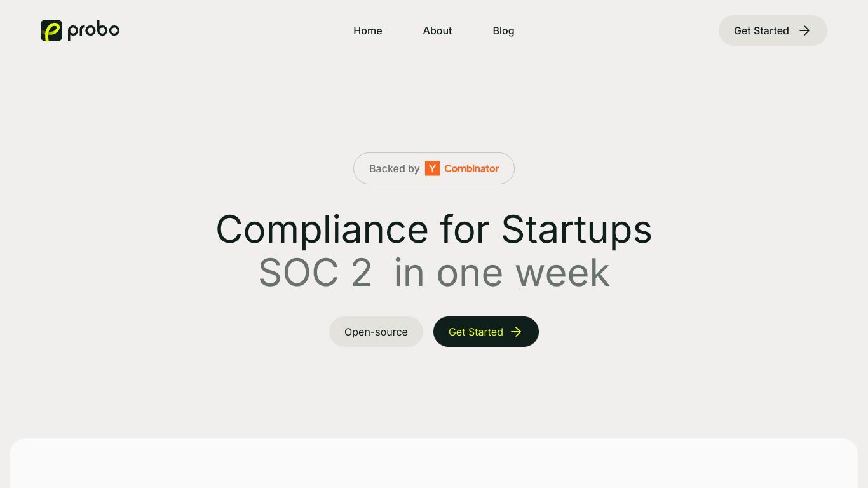Open the Home navigation link
Image resolution: width=868 pixels, height=488 pixels.
(368, 30)
